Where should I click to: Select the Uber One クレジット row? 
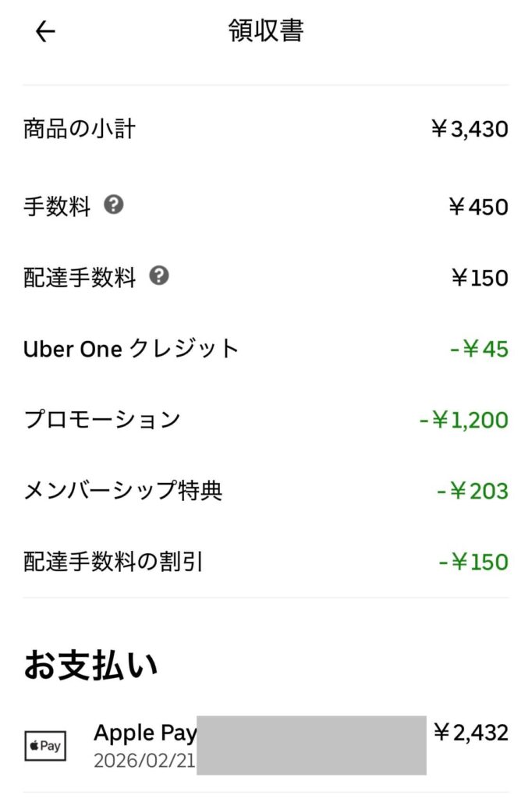pos(131,349)
